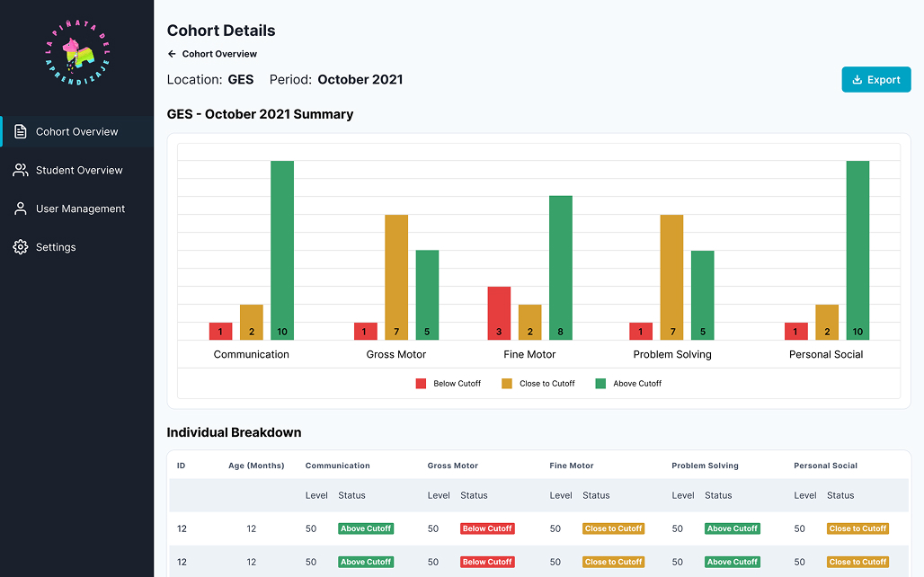Go to Settings from the sidebar
Image resolution: width=924 pixels, height=577 pixels.
56,247
